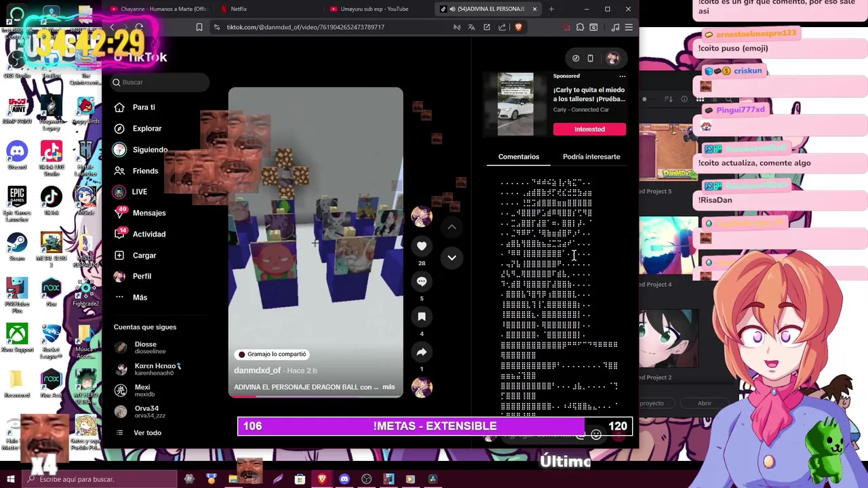Click Windows taskbar search box
868x488 pixels.
click(100, 479)
